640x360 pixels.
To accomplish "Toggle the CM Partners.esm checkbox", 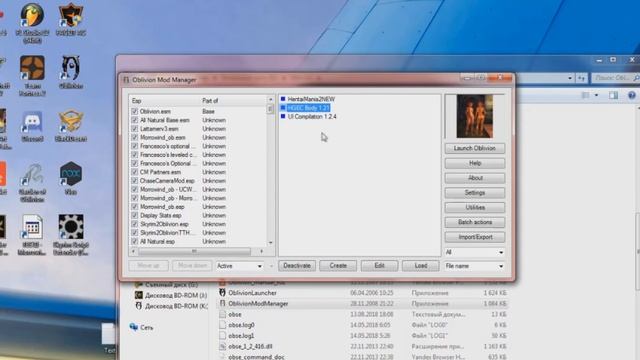I will pyautogui.click(x=135, y=172).
